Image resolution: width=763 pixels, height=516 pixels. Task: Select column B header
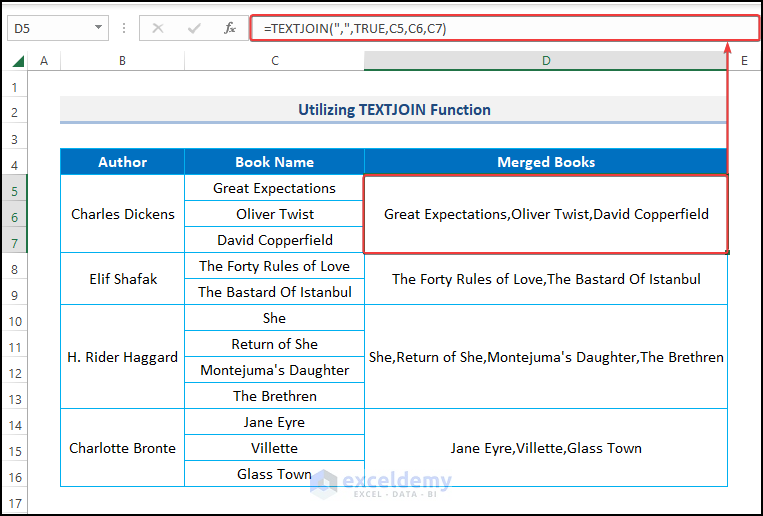[122, 61]
